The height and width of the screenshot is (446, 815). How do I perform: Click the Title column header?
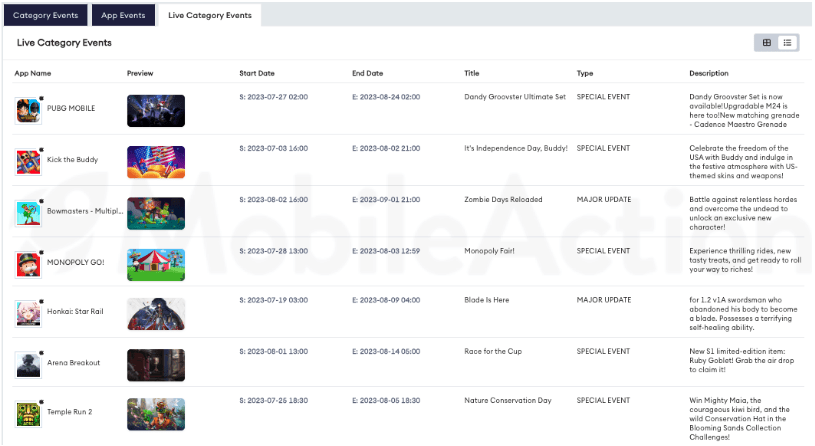pyautogui.click(x=472, y=73)
